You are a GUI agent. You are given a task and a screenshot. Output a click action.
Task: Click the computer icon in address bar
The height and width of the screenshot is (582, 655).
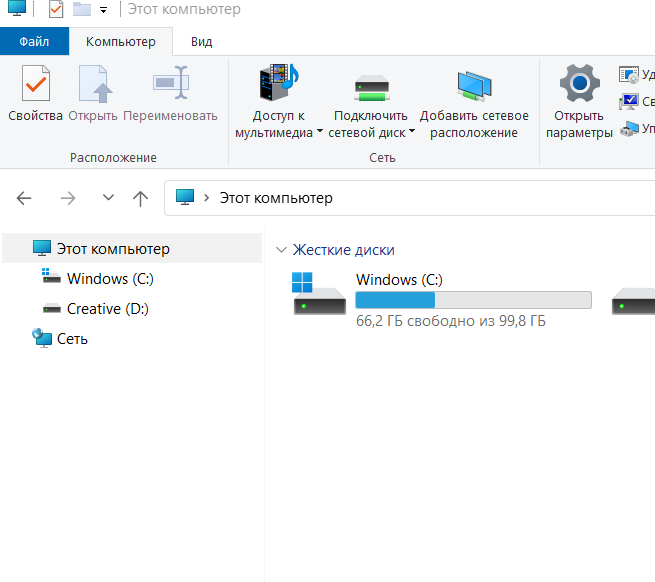(185, 197)
